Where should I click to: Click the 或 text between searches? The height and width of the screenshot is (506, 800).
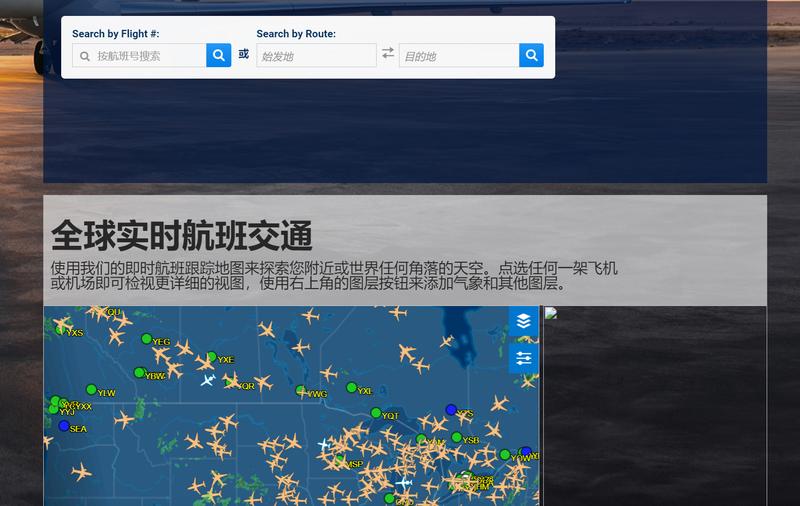(244, 54)
